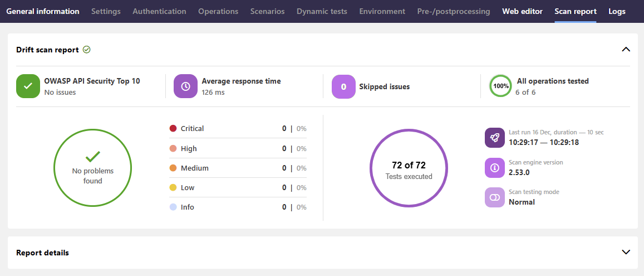The height and width of the screenshot is (276, 644).
Task: Click the purple clock average response time icon
Action: pos(185,86)
